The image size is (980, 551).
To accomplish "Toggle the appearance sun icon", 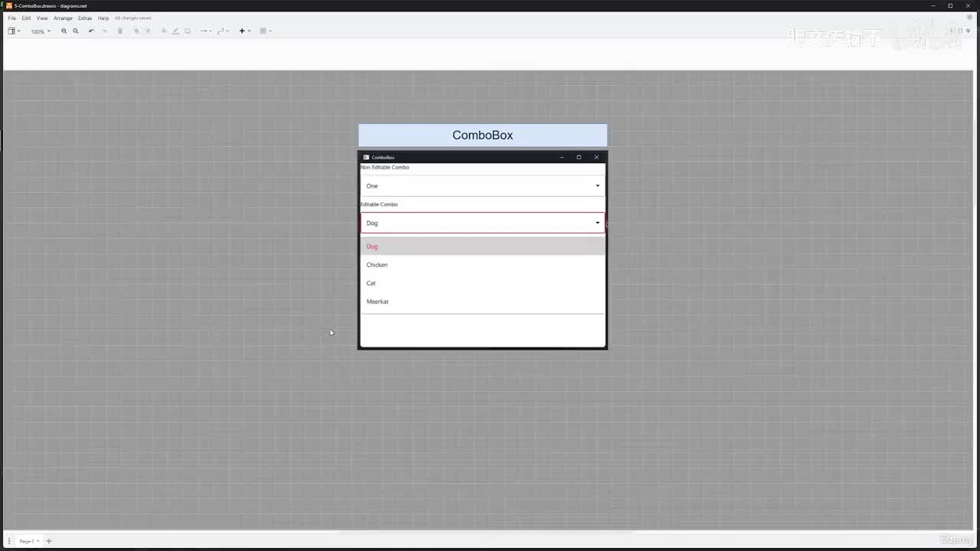I will 970,18.
